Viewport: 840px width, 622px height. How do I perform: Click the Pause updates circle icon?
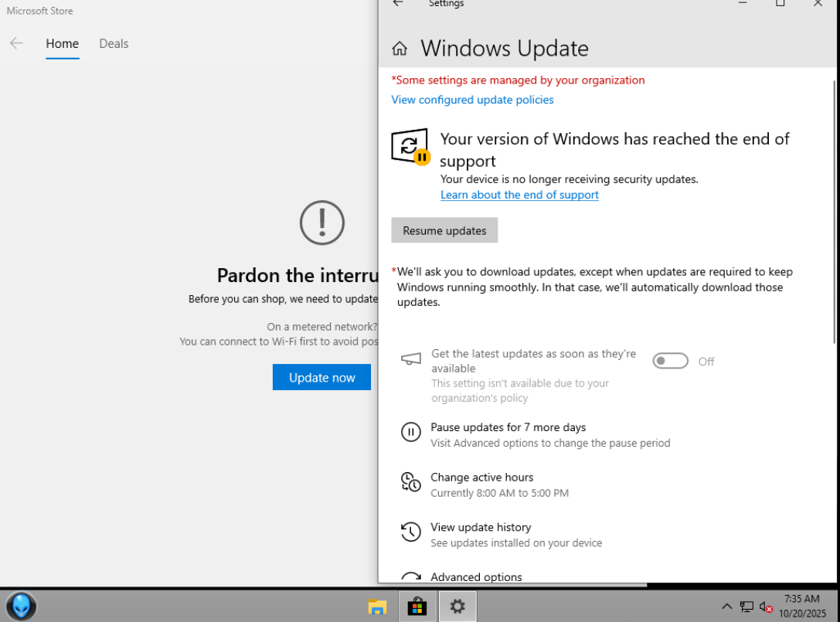click(x=411, y=432)
